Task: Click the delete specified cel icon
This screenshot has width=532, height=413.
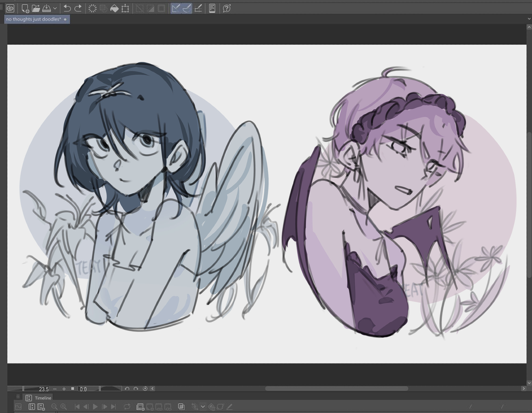Action: pyautogui.click(x=168, y=407)
